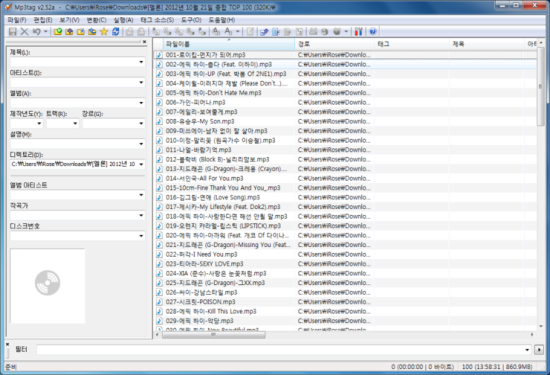Screen dimensions: 550x375
Task: Open the 편집(E) menu
Action: click(x=43, y=20)
